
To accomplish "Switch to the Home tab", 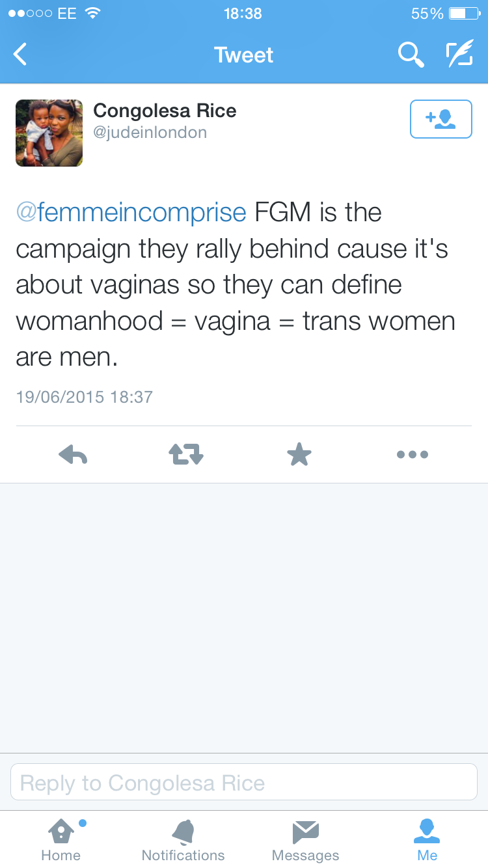I will pyautogui.click(x=61, y=839).
